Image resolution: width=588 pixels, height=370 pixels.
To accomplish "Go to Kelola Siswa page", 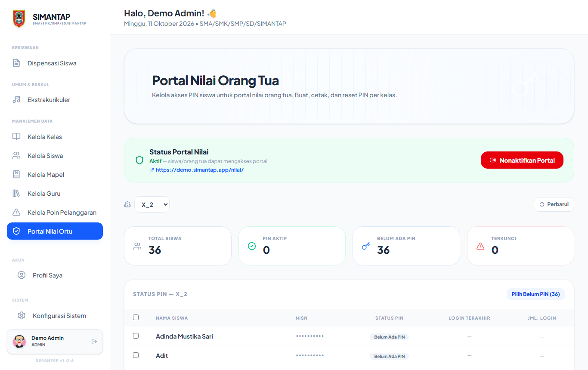I will pos(55,156).
